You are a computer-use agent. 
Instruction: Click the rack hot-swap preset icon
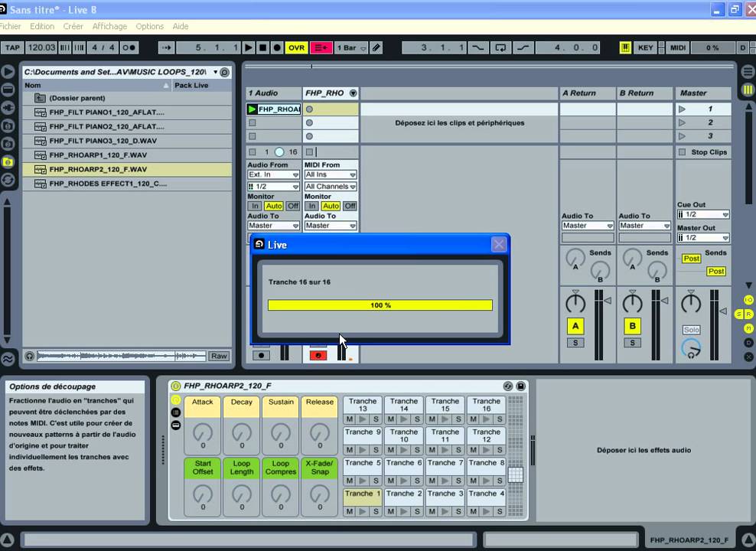(x=507, y=386)
